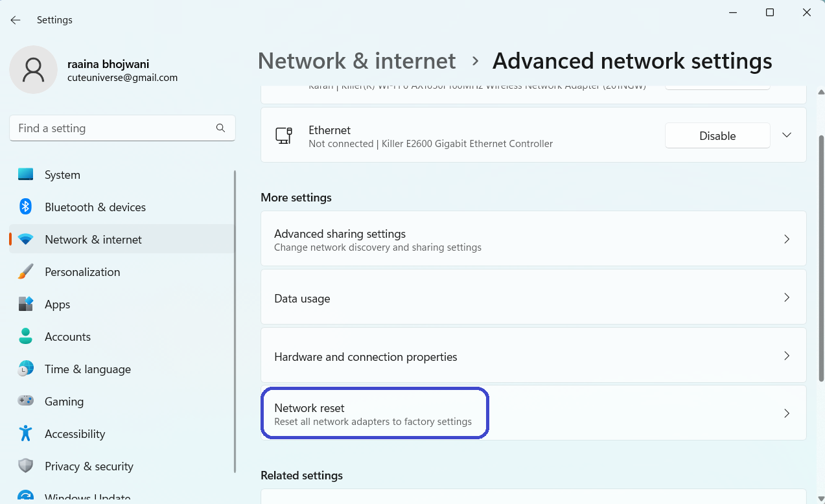Click the Personalization paintbrush icon
This screenshot has width=825, height=504.
point(25,271)
